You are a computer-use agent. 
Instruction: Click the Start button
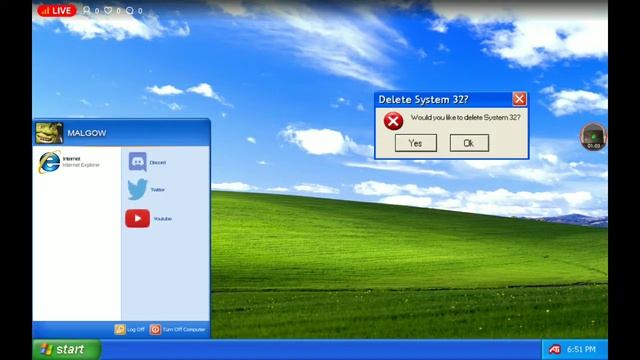point(67,349)
